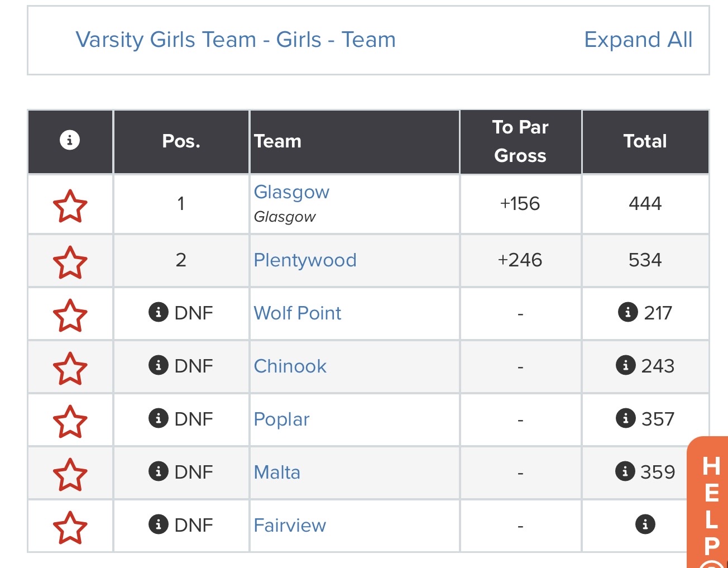
Task: Click the info icon beside Chinook's DNF
Action: (x=159, y=365)
